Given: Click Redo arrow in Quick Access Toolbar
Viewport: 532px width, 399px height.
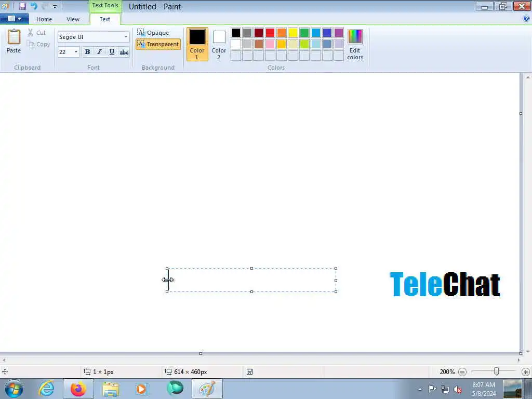Looking at the screenshot, I should click(x=45, y=6).
